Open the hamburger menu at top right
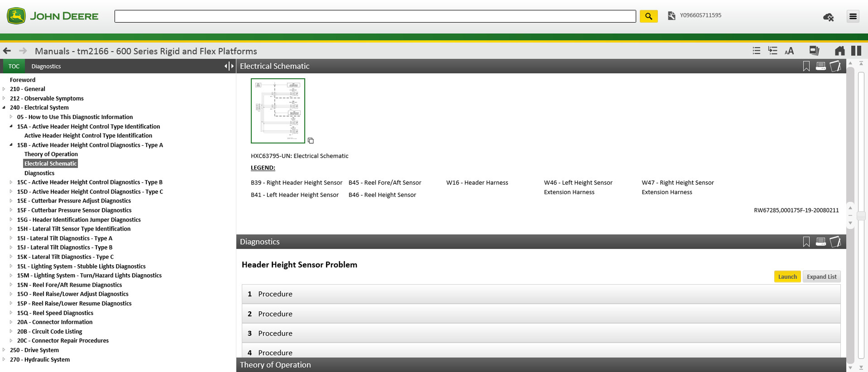Image resolution: width=868 pixels, height=372 pixels. click(x=853, y=16)
